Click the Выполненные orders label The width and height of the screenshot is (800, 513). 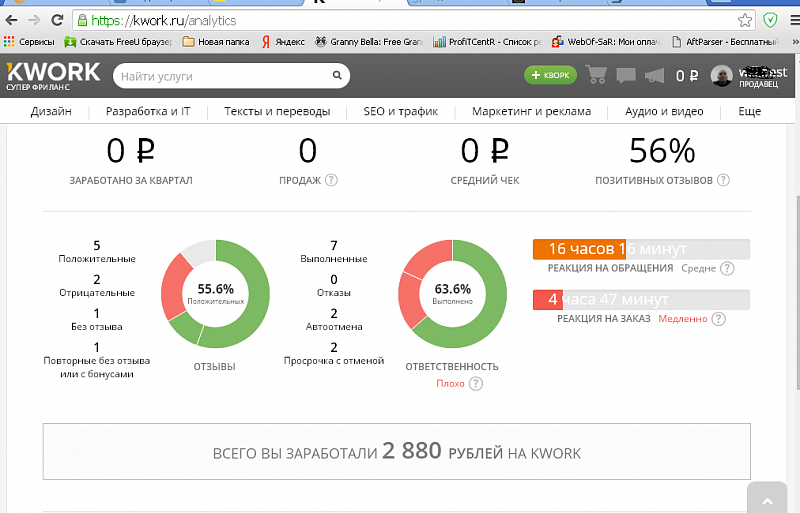pyautogui.click(x=334, y=259)
